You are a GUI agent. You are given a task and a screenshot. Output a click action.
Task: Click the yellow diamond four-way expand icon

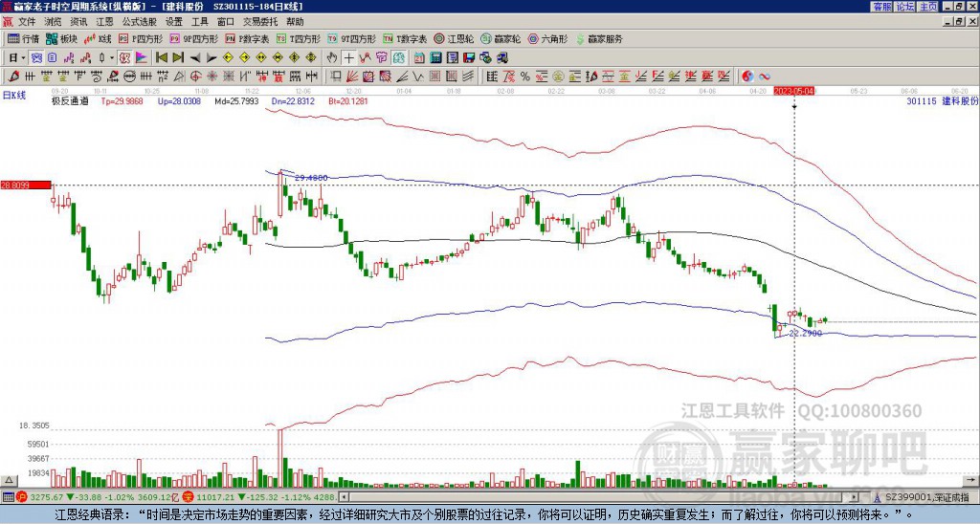[x=311, y=58]
